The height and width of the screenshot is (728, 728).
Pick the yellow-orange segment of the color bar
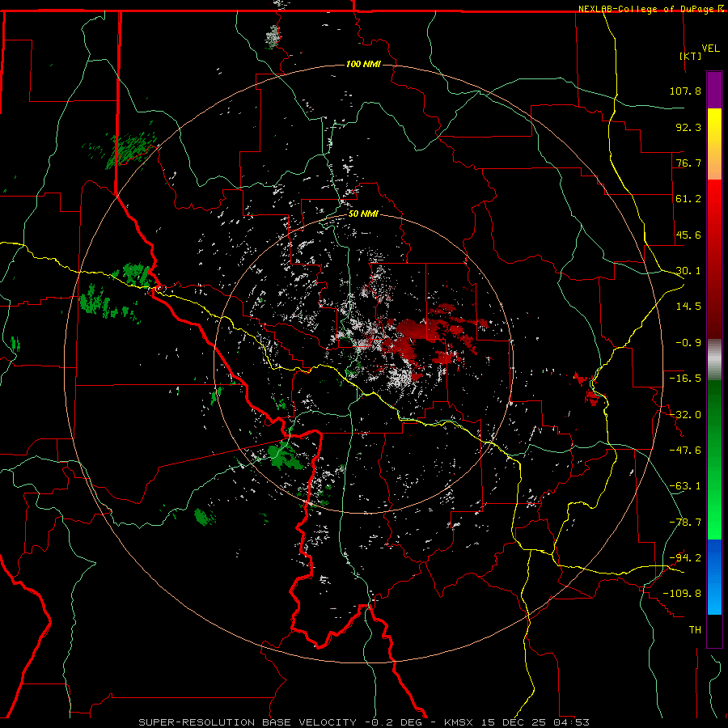714,144
